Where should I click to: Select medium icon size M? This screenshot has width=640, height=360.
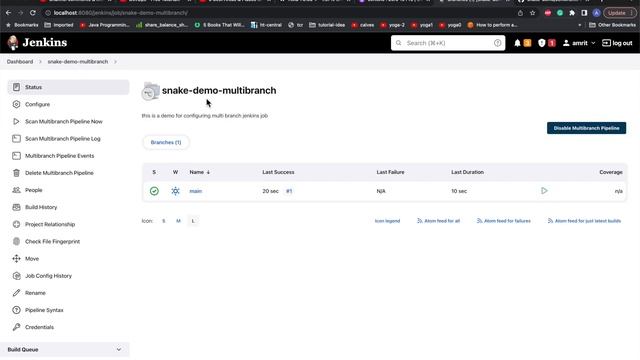pos(178,221)
